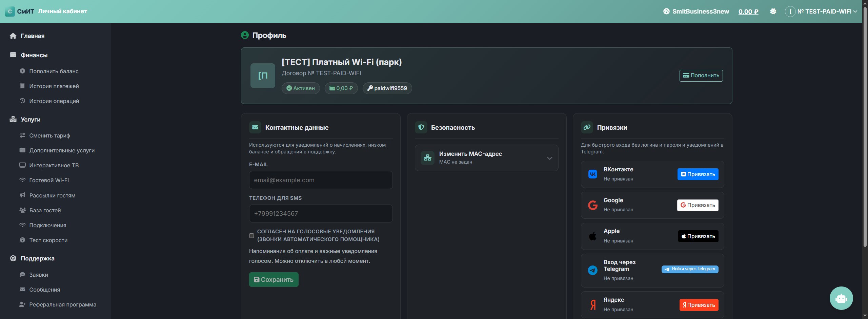Click the Google logo icon in bindings
This screenshot has width=868, height=319.
point(592,205)
